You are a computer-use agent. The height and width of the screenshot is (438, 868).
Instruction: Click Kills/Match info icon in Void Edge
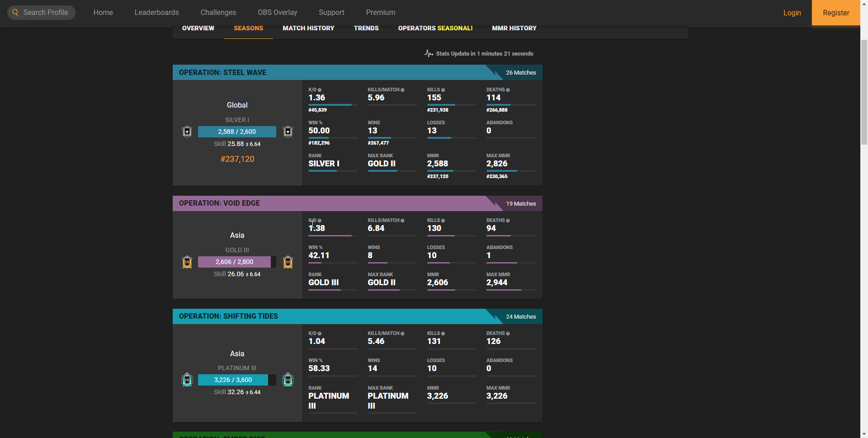coord(402,221)
